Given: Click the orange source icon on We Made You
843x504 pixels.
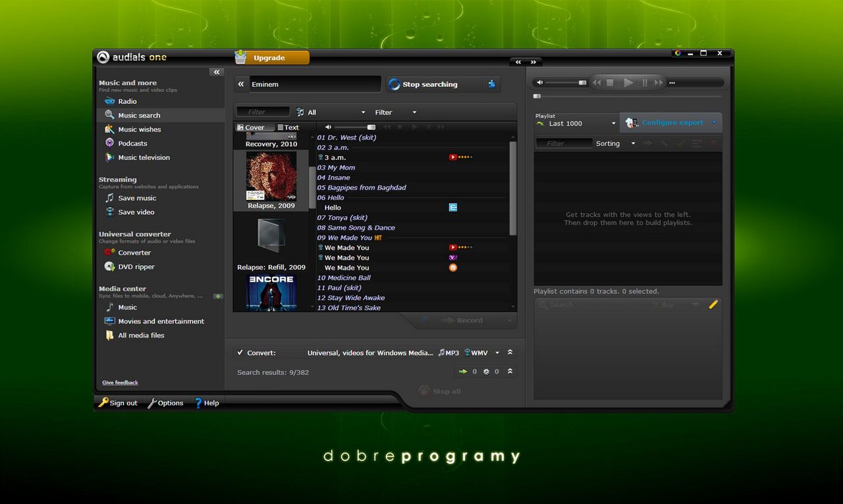Looking at the screenshot, I should pos(453,268).
